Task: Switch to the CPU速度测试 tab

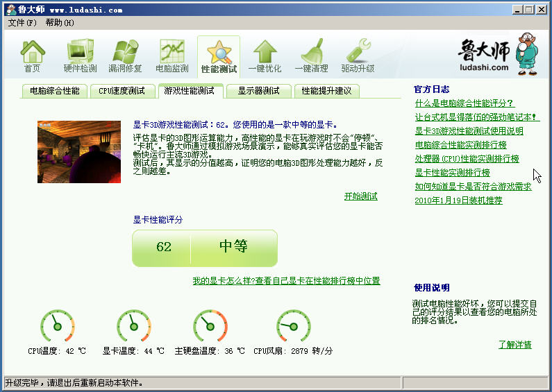Action: [122, 91]
